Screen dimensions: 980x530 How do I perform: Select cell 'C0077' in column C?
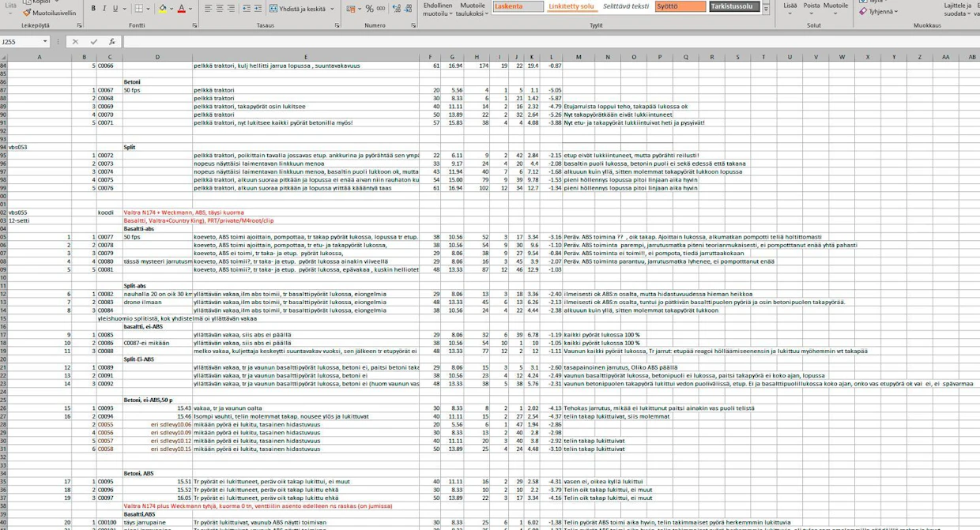pyautogui.click(x=109, y=237)
